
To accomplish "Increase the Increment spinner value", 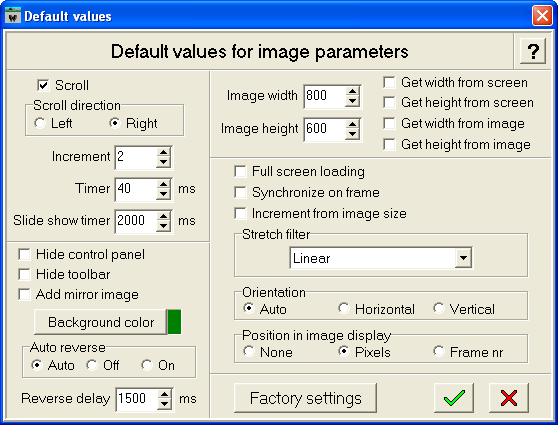I will tap(163, 152).
